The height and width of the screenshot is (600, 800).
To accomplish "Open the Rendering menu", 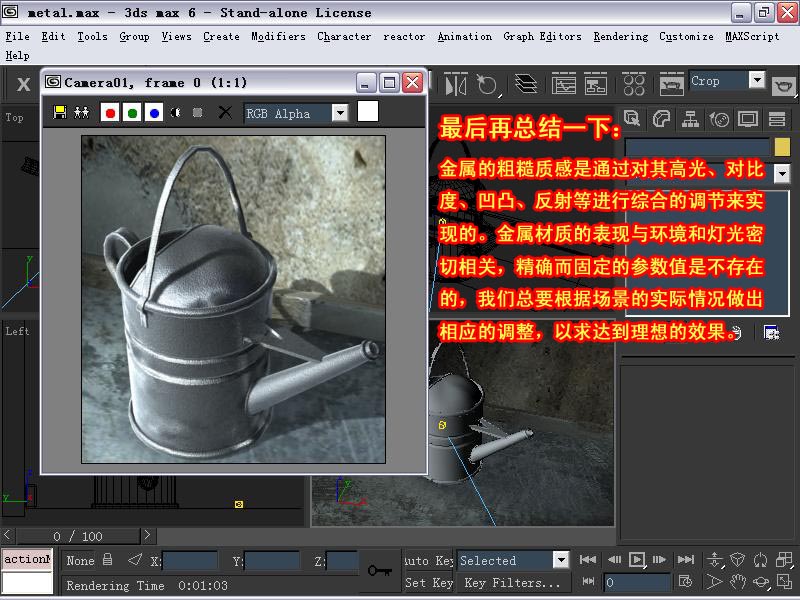I will click(x=620, y=36).
